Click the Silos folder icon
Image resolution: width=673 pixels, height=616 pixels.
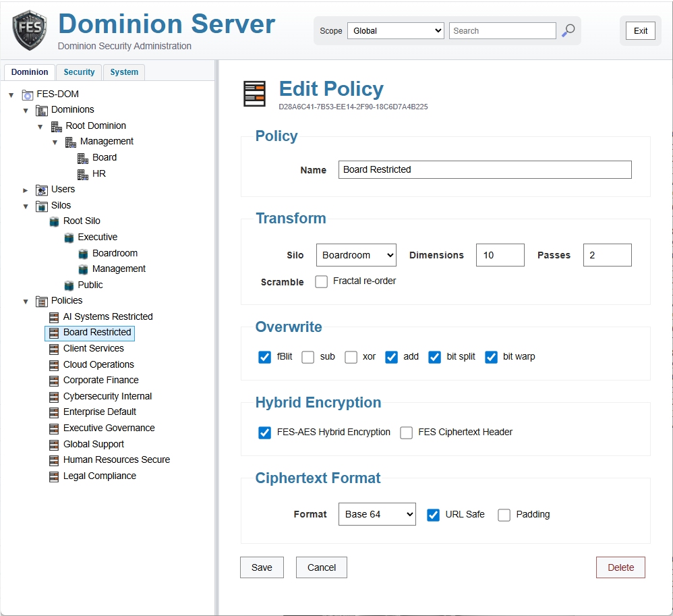click(x=42, y=206)
